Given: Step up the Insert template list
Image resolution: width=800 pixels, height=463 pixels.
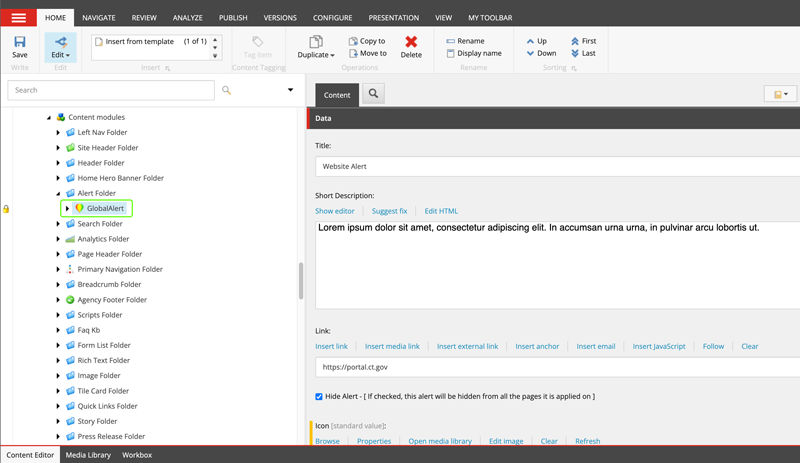Looking at the screenshot, I should (x=215, y=40).
